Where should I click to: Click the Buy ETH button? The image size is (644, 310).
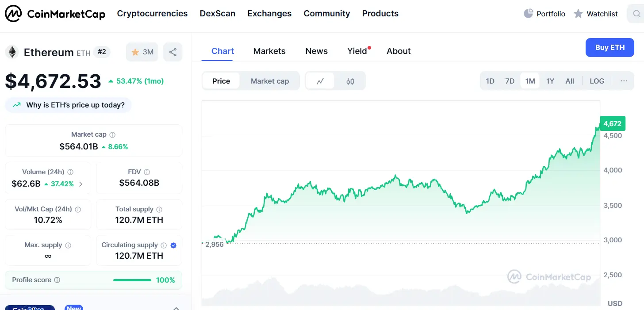pos(610,47)
